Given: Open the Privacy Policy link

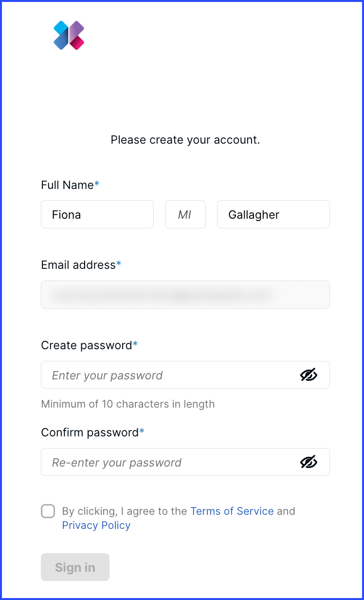Looking at the screenshot, I should (96, 525).
